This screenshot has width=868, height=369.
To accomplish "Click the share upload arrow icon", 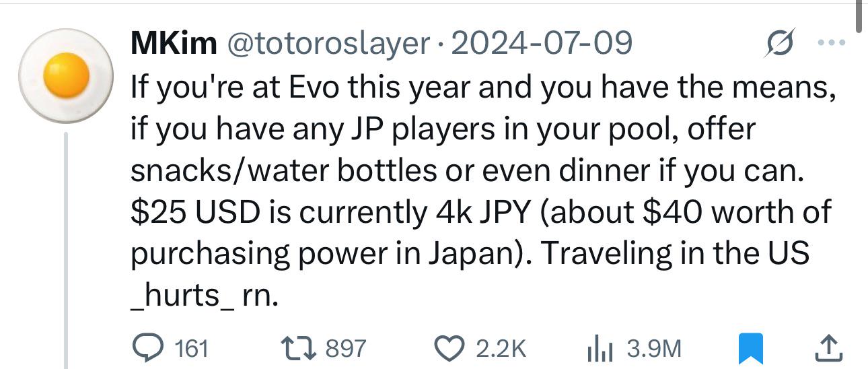I will click(828, 348).
